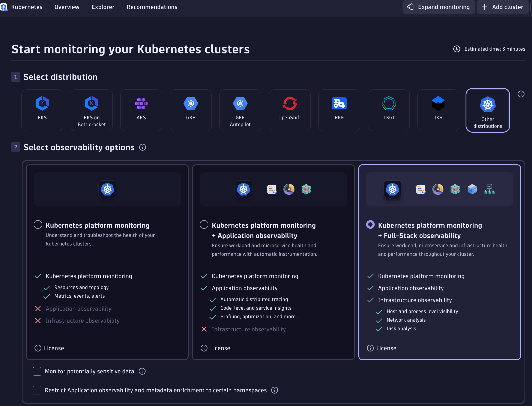Select the IKS distribution
The width and height of the screenshot is (532, 406).
pos(438,110)
